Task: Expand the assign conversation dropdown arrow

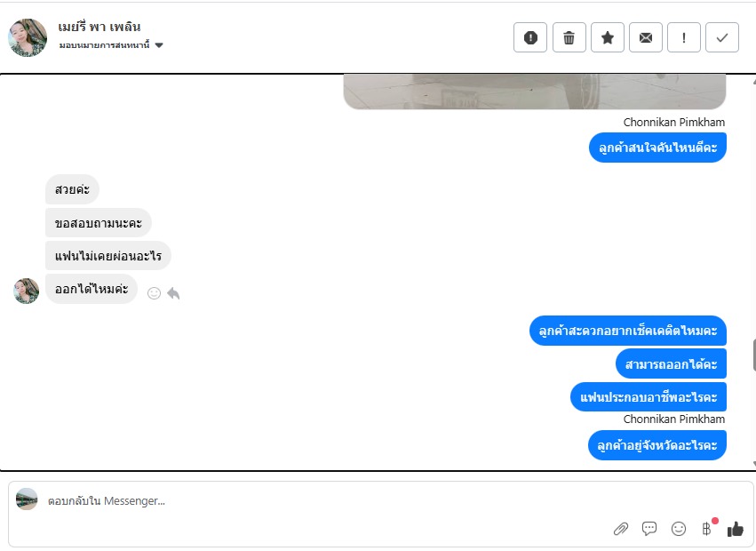Action: [159, 45]
